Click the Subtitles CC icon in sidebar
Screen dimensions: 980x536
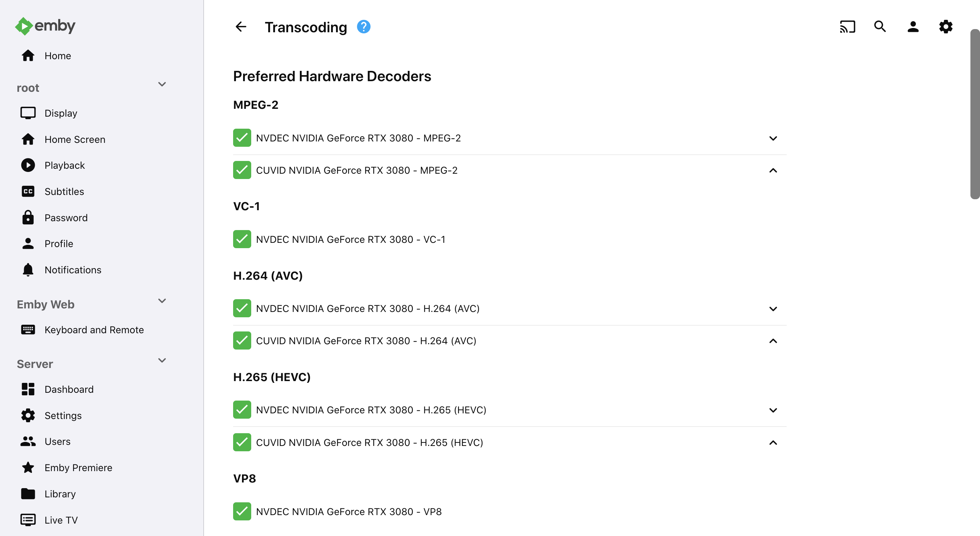pos(28,191)
